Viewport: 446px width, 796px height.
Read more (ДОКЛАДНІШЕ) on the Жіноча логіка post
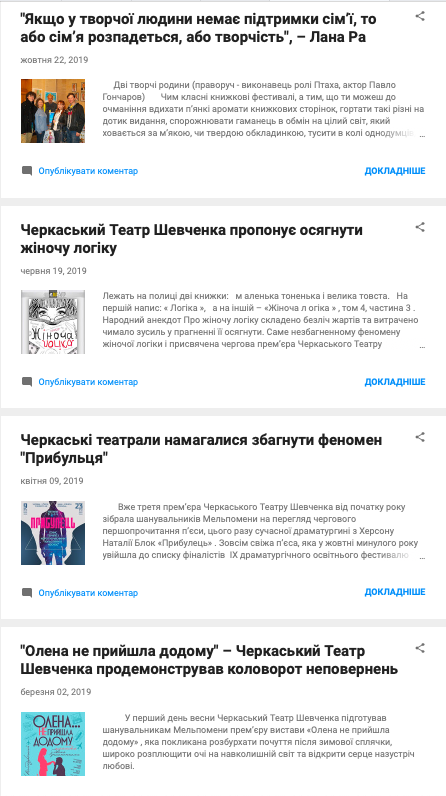[x=395, y=382]
